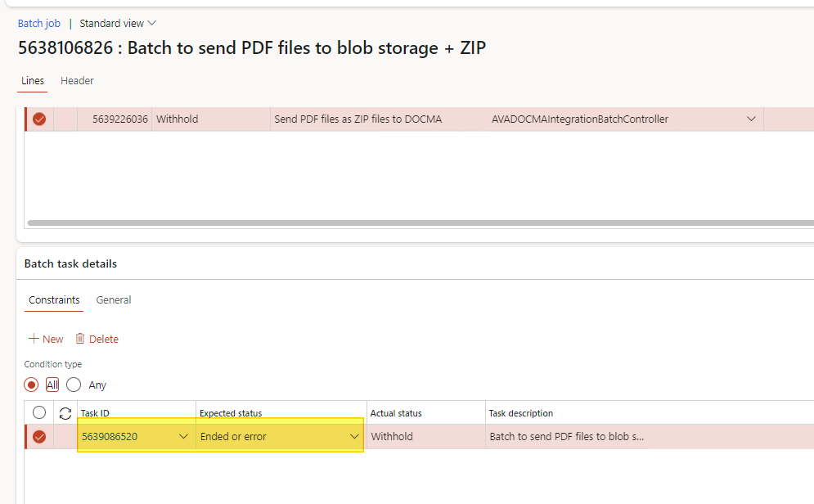Click the trash Delete icon
Viewport: 814px width, 504px height.
[80, 339]
